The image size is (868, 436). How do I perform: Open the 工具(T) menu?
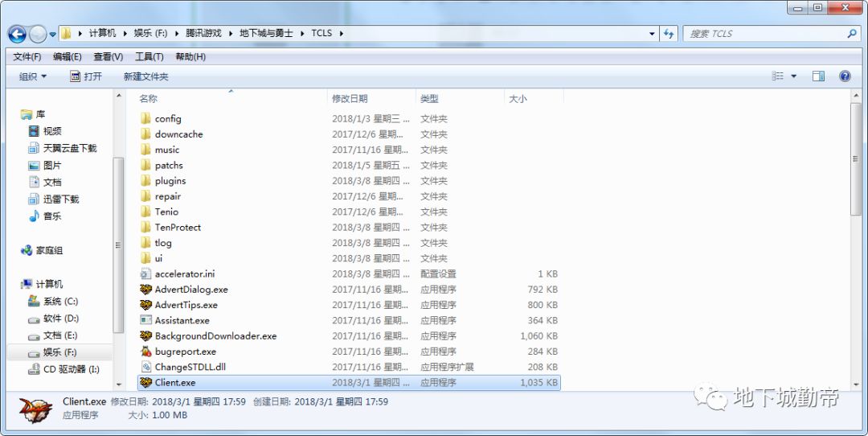pos(149,56)
